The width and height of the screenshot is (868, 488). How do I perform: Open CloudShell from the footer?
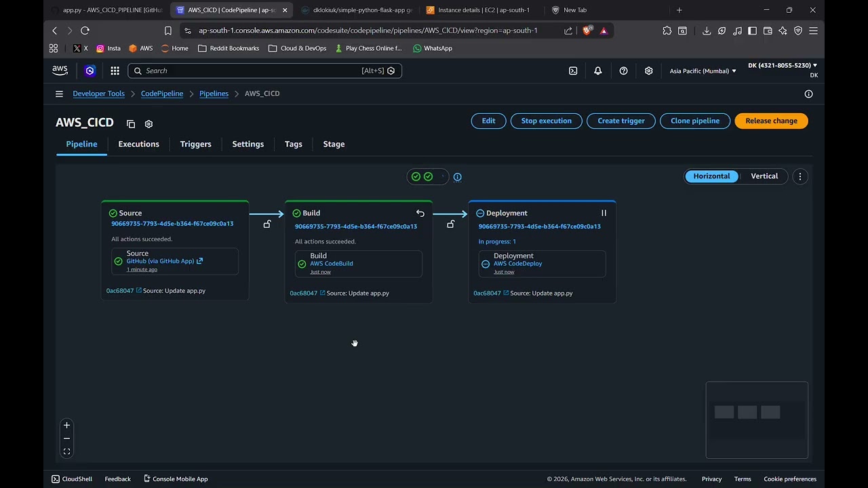point(72,479)
